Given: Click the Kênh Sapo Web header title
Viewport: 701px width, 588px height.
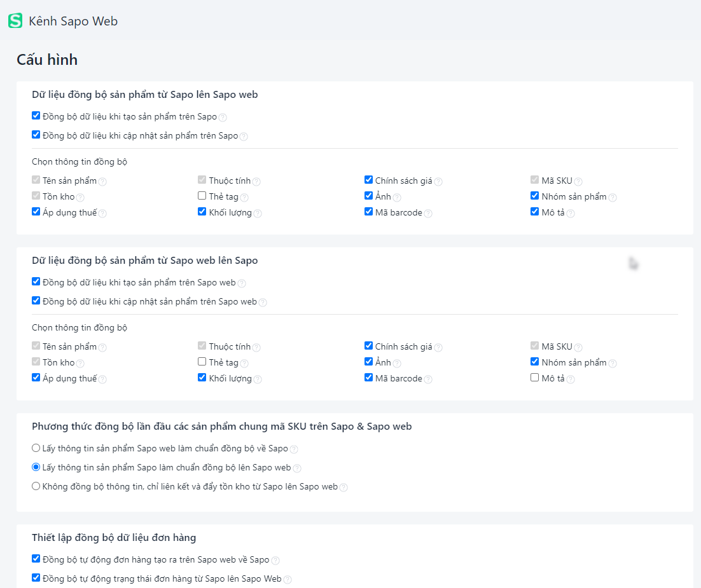Looking at the screenshot, I should [73, 21].
